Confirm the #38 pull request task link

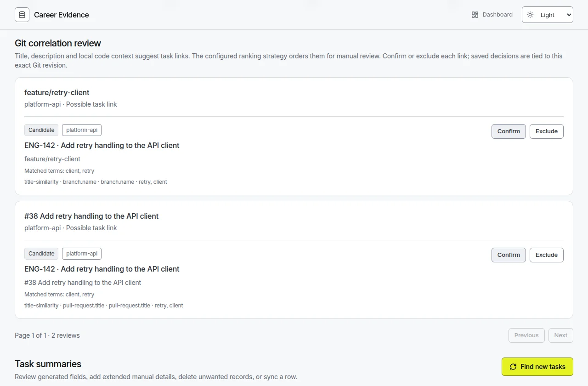(x=509, y=255)
